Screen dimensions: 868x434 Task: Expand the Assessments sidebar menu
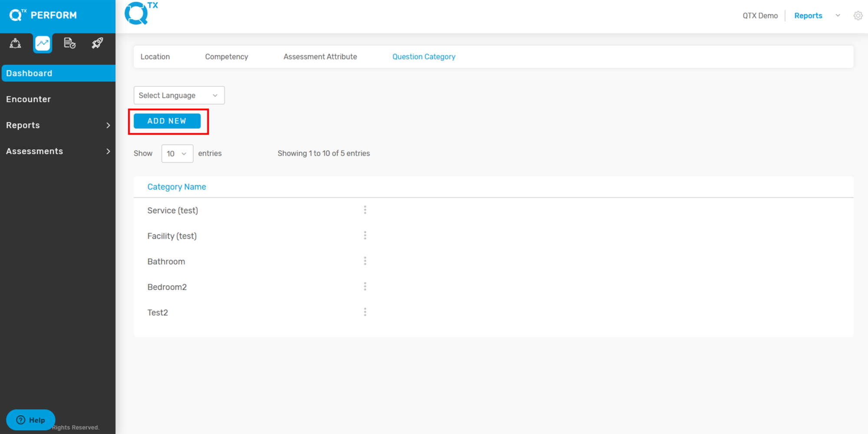point(57,151)
